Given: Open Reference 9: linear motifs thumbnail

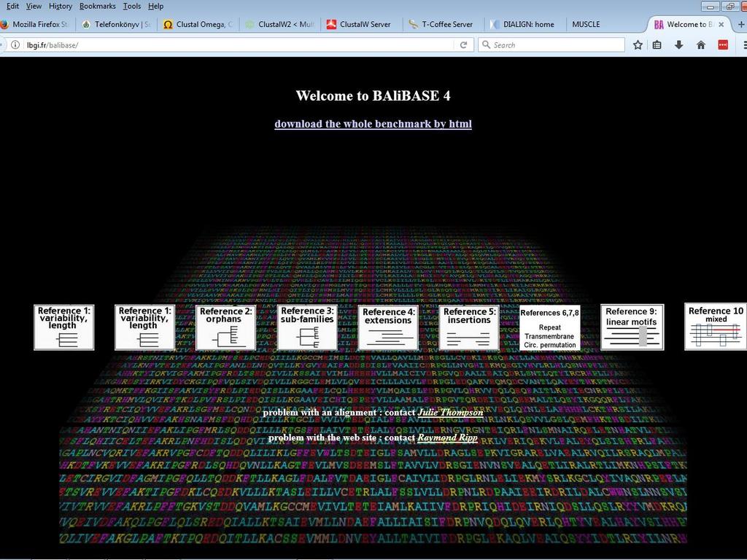Looking at the screenshot, I should [x=632, y=327].
